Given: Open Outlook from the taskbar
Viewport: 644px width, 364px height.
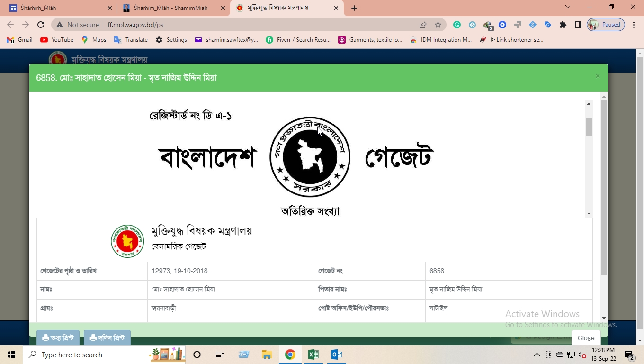Looking at the screenshot, I should tap(337, 355).
